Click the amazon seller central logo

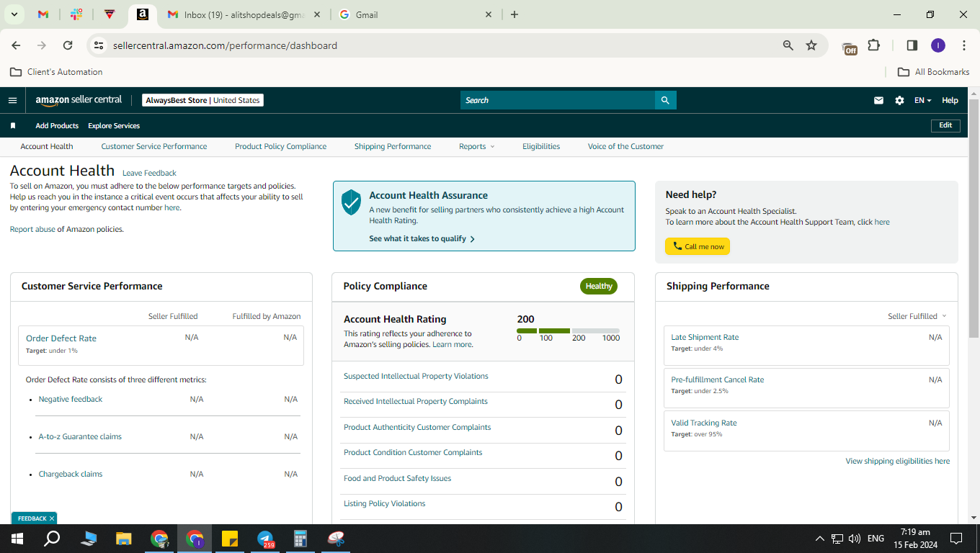[79, 100]
